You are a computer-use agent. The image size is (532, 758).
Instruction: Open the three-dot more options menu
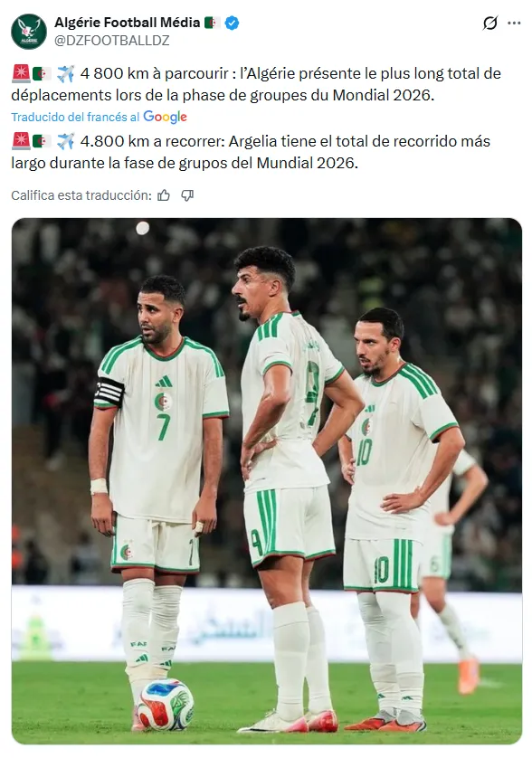pyautogui.click(x=514, y=23)
